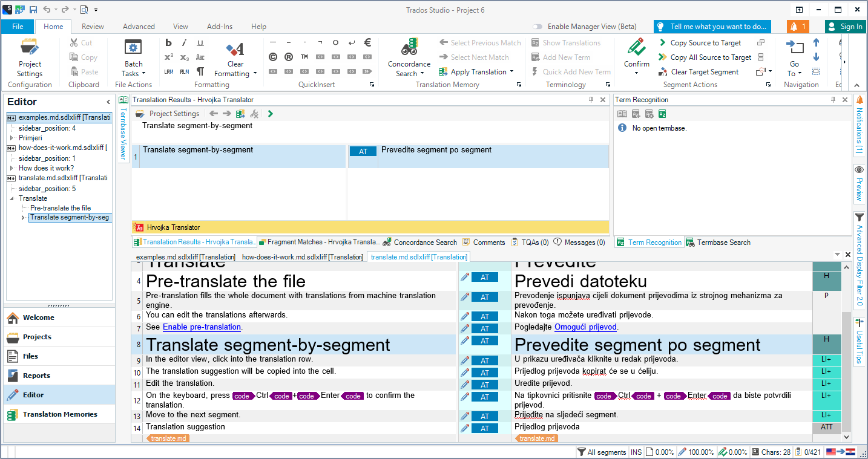Open Fragment Matches tab
The width and height of the screenshot is (868, 459).
318,243
